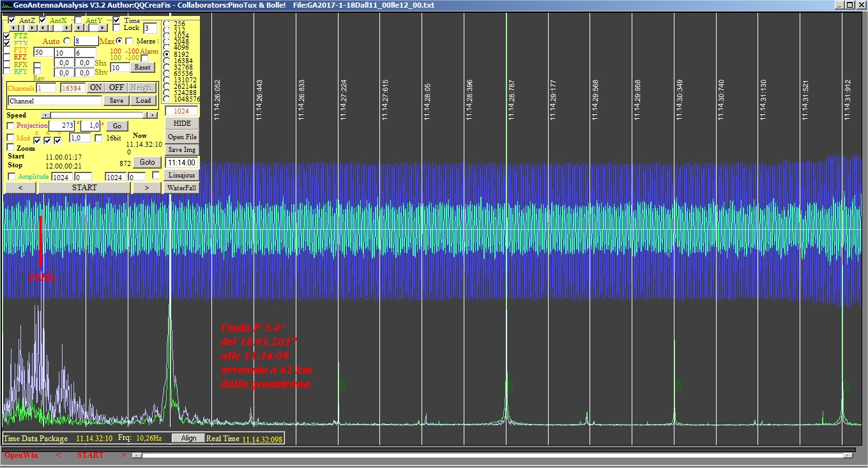Viewport: 868px width, 468px height.
Task: Uncheck the FTZ trace checkbox
Action: point(6,36)
